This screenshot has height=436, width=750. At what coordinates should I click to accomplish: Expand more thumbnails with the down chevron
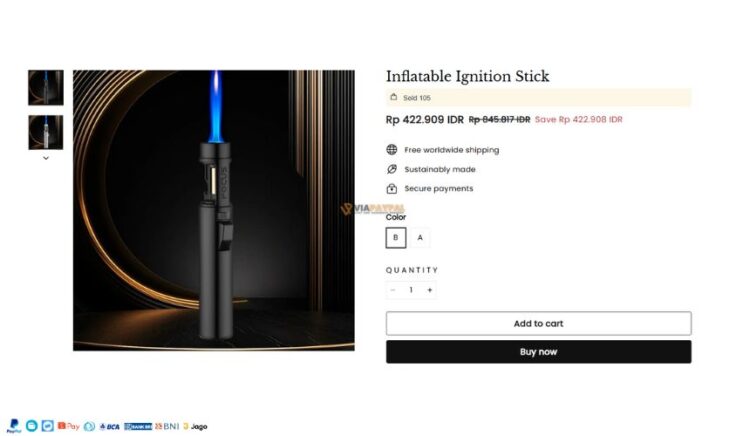46,158
